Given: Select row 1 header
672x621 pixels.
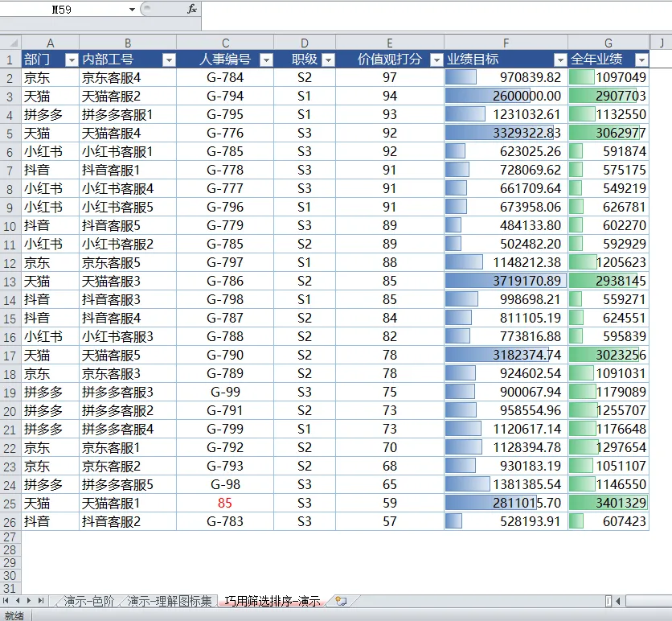Looking at the screenshot, I should (10, 60).
